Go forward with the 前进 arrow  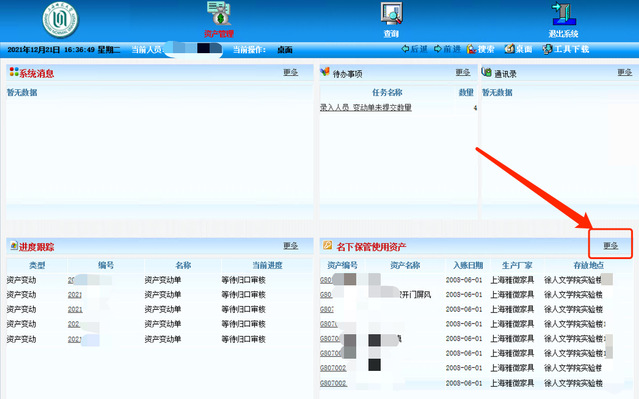pyautogui.click(x=447, y=49)
